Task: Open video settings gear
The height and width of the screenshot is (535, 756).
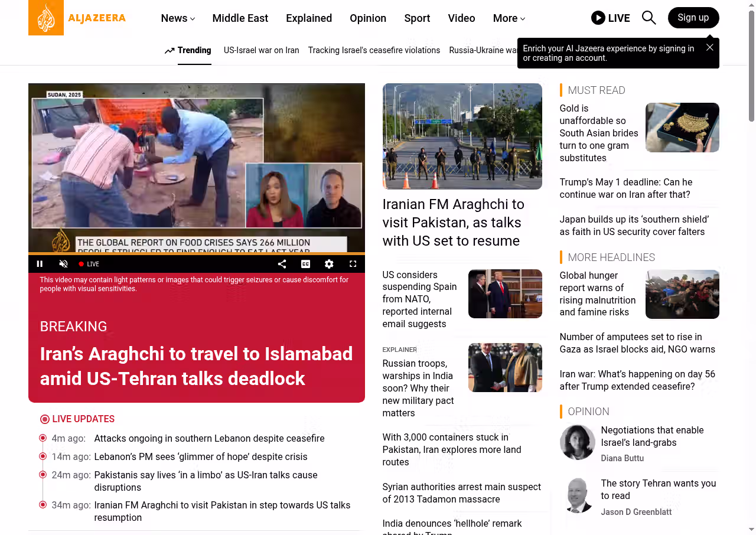Action: tap(329, 264)
